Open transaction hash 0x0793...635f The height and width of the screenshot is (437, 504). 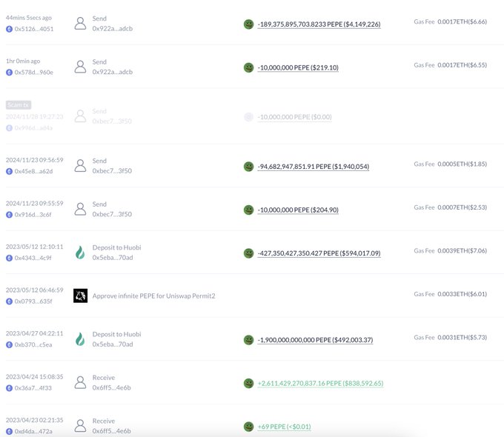(33, 301)
